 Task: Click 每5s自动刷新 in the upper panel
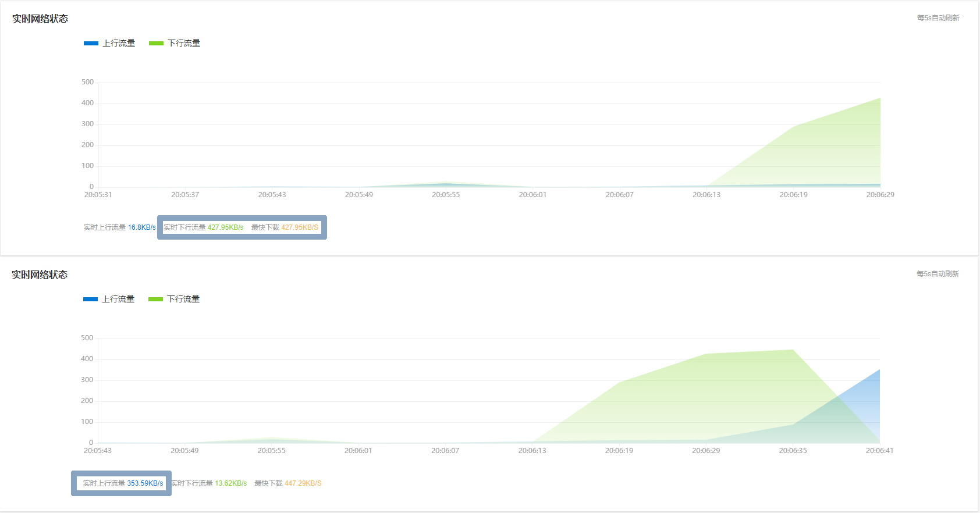pyautogui.click(x=938, y=18)
